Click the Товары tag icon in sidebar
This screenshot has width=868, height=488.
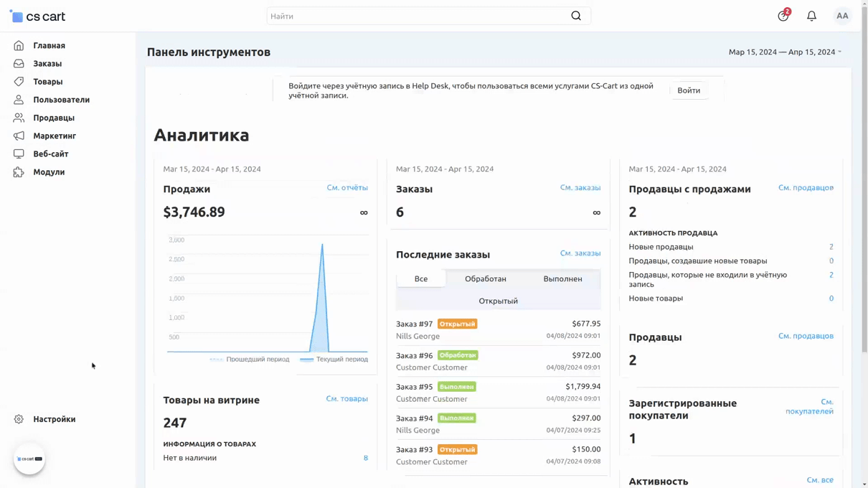19,82
